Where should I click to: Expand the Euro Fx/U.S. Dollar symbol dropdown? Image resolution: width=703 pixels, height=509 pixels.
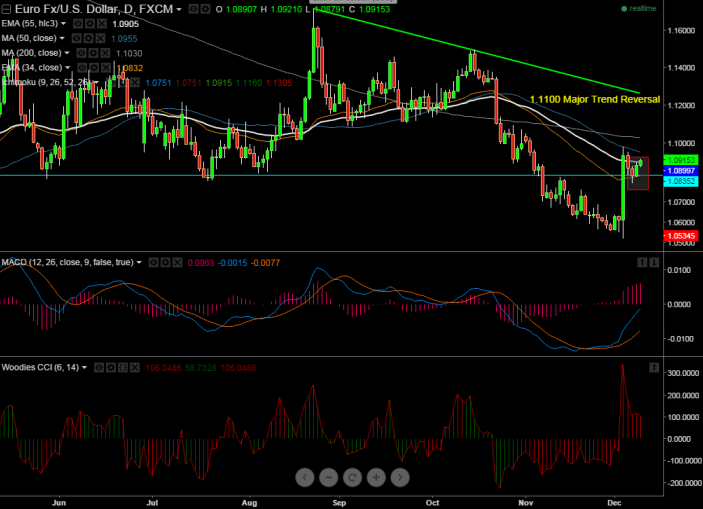click(x=179, y=8)
